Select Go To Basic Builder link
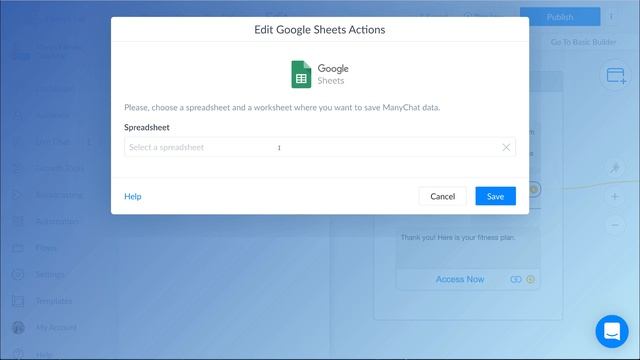640x360 pixels. click(583, 42)
